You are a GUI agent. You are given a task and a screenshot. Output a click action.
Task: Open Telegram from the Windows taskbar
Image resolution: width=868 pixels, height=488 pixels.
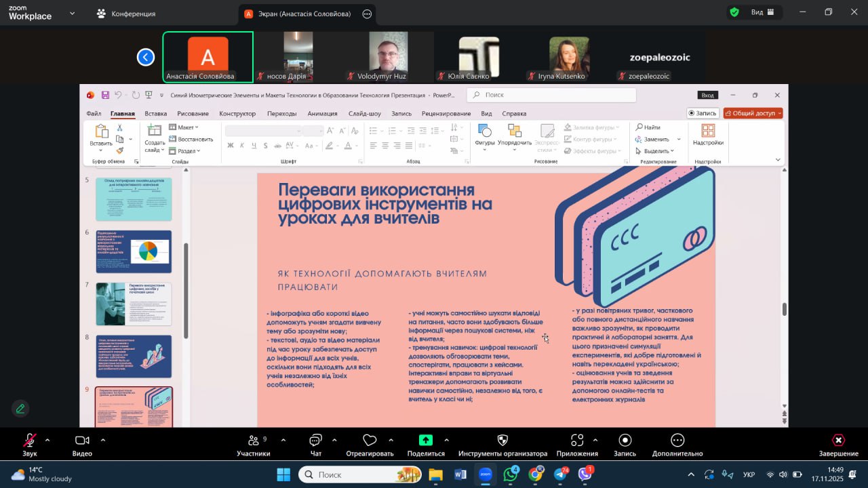(561, 474)
